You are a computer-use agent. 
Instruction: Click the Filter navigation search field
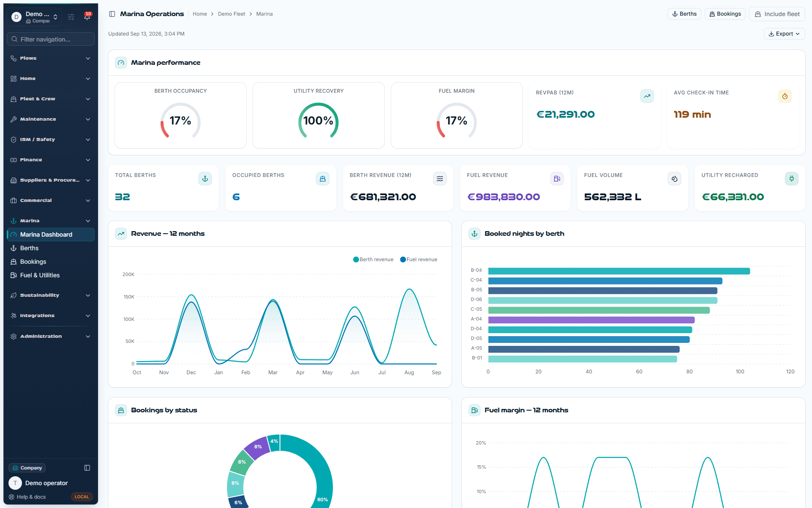[x=51, y=39]
